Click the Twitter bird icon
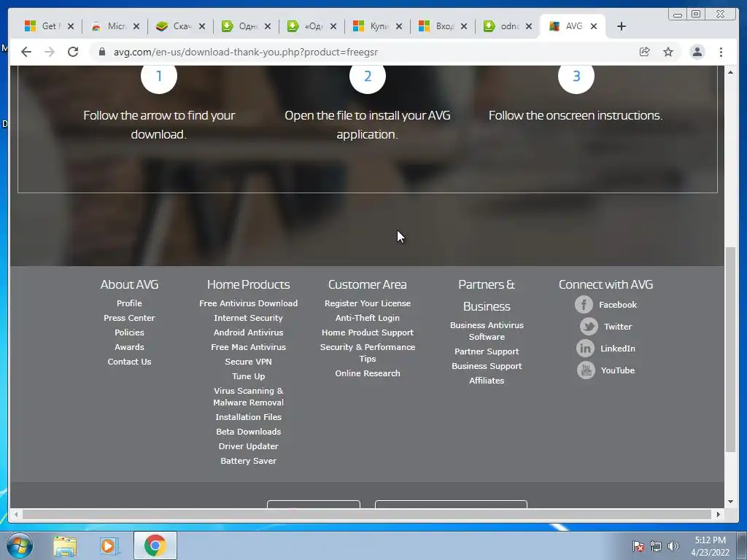This screenshot has width=747, height=560. (589, 326)
